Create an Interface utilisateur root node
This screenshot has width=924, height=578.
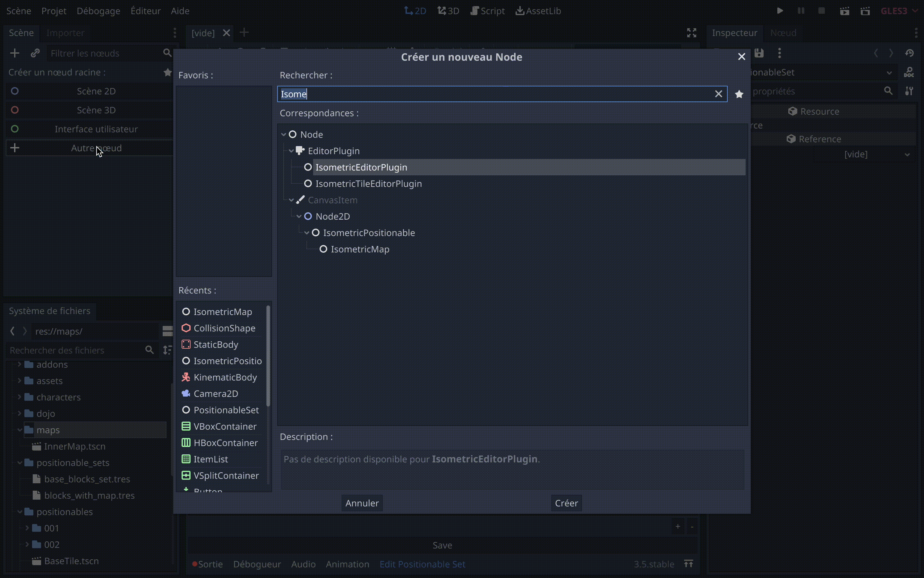tap(89, 129)
